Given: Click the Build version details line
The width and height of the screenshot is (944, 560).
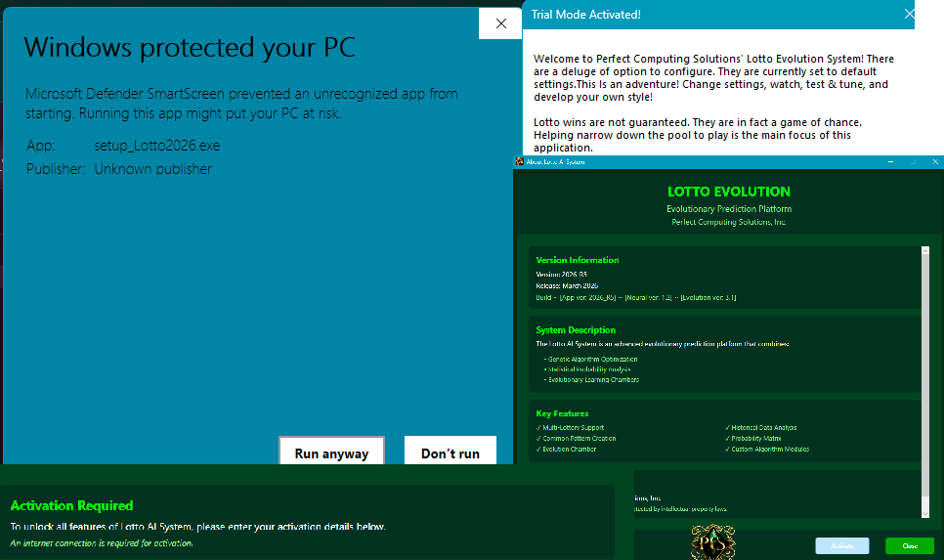Looking at the screenshot, I should click(x=636, y=297).
